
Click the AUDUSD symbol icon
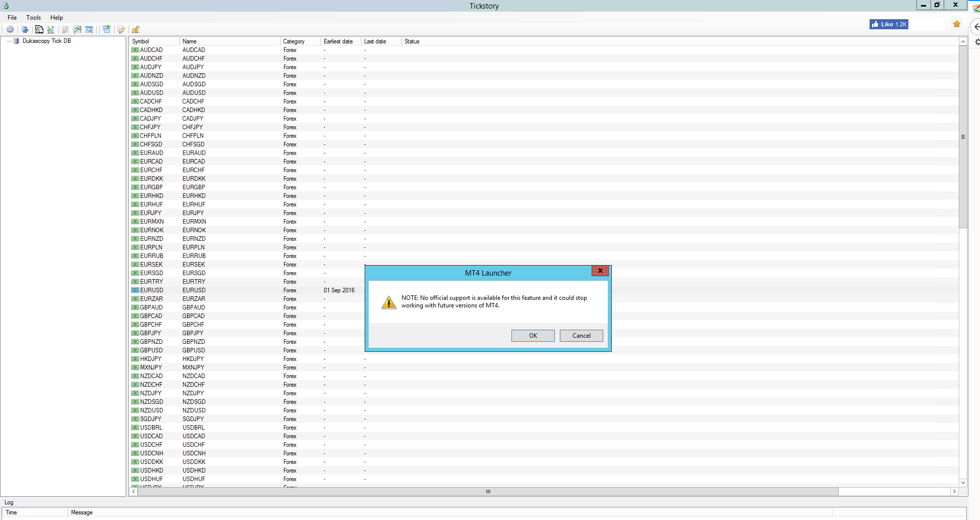135,93
